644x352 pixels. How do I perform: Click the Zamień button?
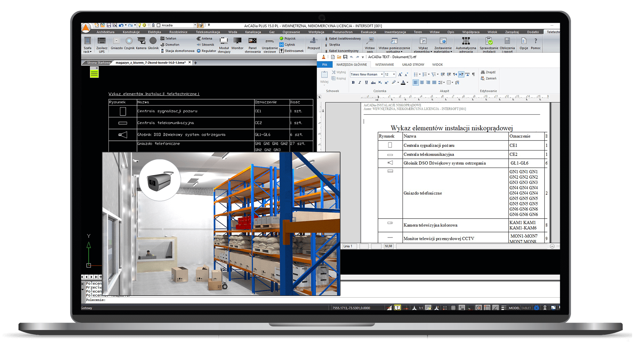coord(488,78)
